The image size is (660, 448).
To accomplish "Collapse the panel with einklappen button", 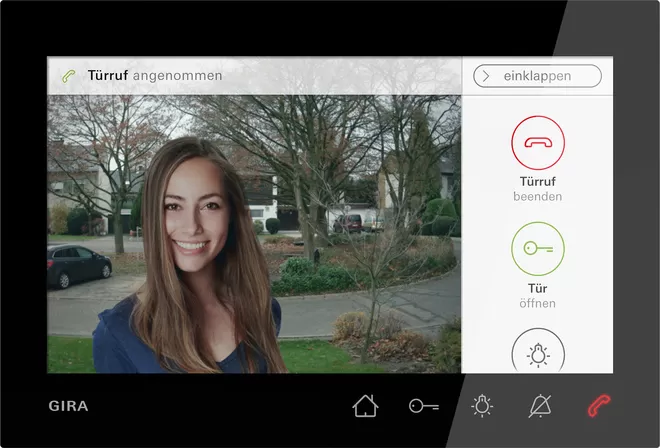I will 537,76.
